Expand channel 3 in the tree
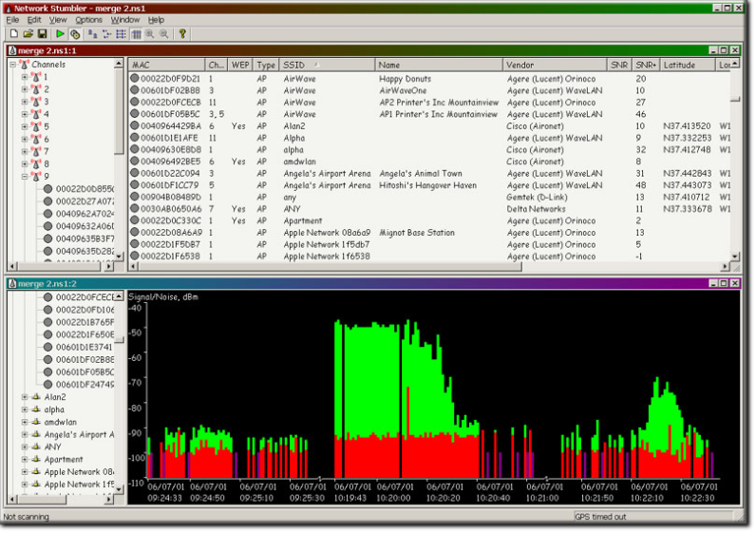756x533 pixels. coord(25,102)
